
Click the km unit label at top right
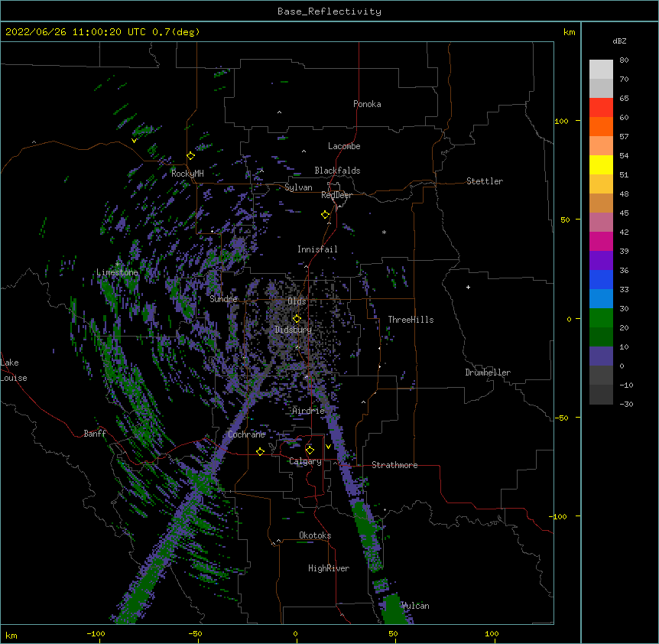569,32
